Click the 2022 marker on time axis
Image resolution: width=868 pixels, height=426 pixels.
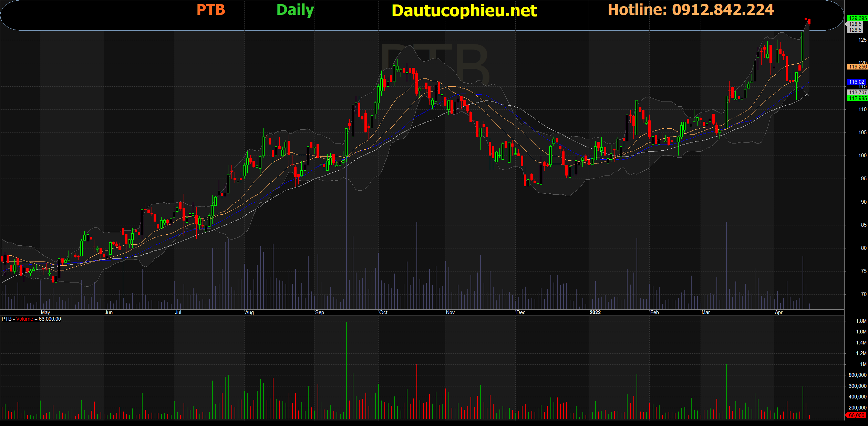pyautogui.click(x=595, y=312)
